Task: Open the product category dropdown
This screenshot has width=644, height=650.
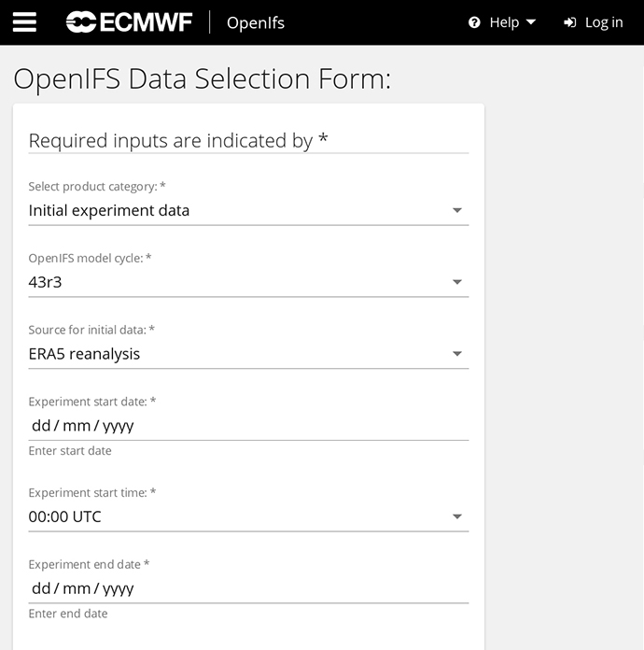Action: (248, 210)
